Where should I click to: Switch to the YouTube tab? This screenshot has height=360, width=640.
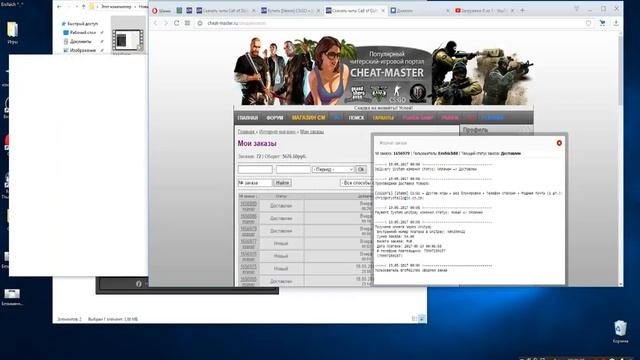coord(484,11)
